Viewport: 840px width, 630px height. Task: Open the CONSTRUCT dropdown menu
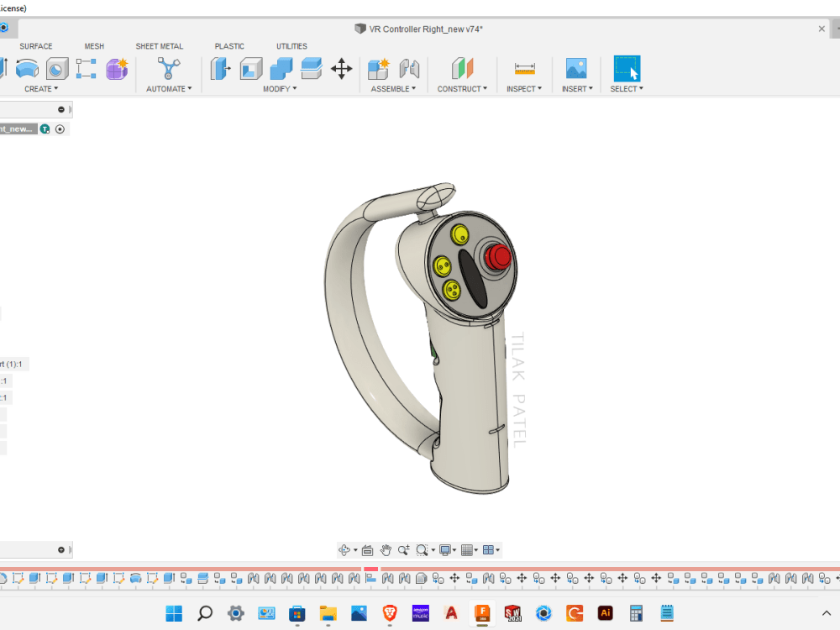click(462, 89)
